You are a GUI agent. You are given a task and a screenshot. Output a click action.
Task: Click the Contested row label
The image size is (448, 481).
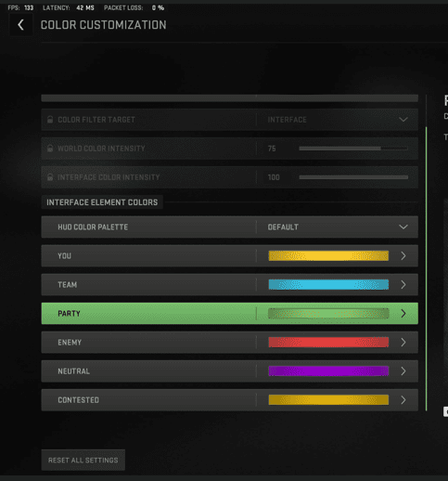pyautogui.click(x=78, y=400)
